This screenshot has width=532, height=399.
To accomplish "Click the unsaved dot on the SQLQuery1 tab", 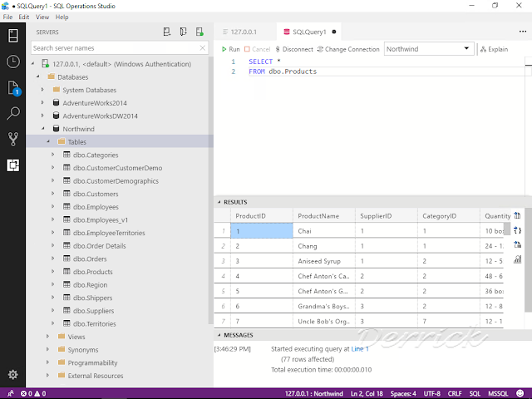I will 334,32.
